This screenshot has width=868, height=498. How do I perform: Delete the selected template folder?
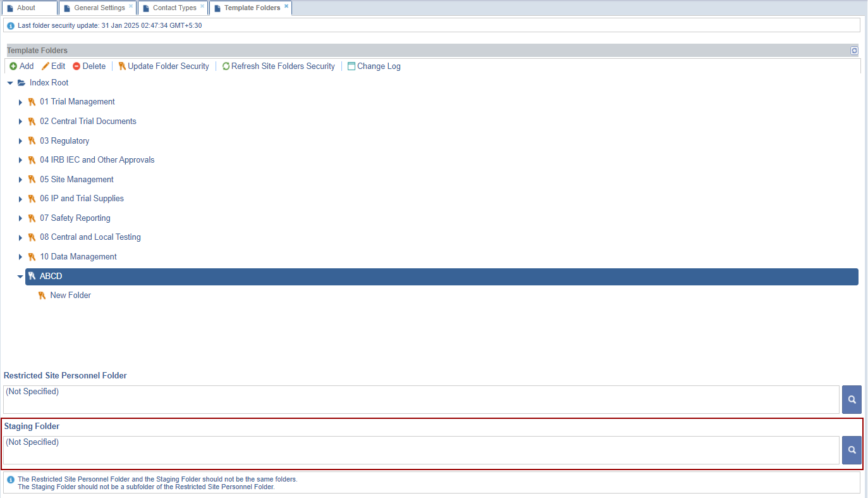click(89, 66)
